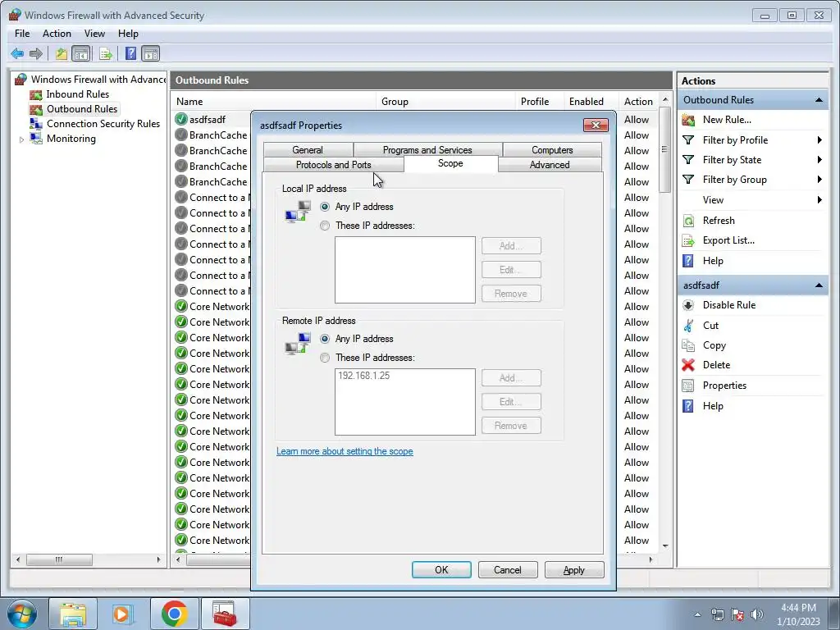Click the Export List toolbar icon

106,53
